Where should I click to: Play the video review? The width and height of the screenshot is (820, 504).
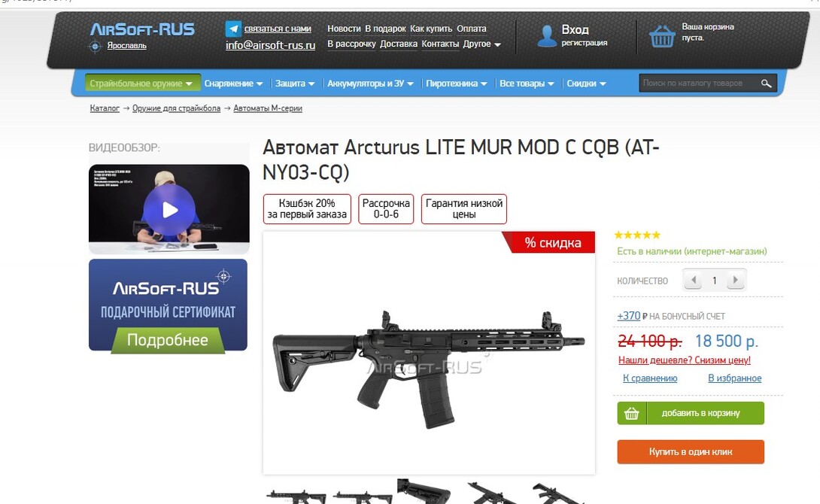(169, 210)
